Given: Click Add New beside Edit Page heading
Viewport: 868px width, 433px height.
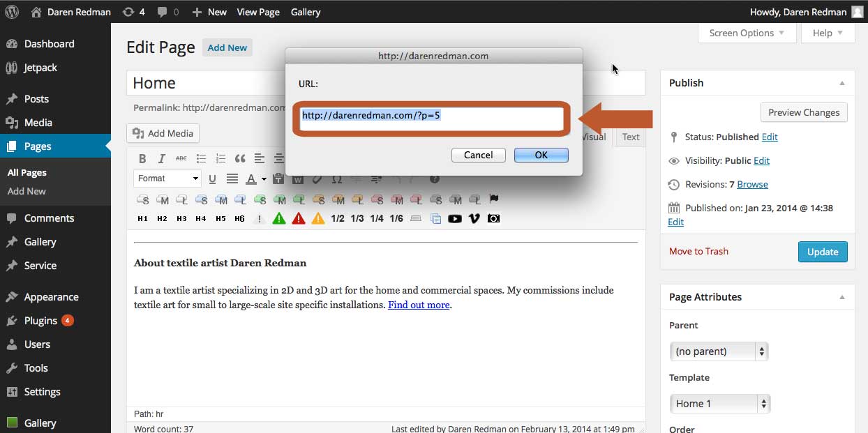Looking at the screenshot, I should [x=227, y=47].
